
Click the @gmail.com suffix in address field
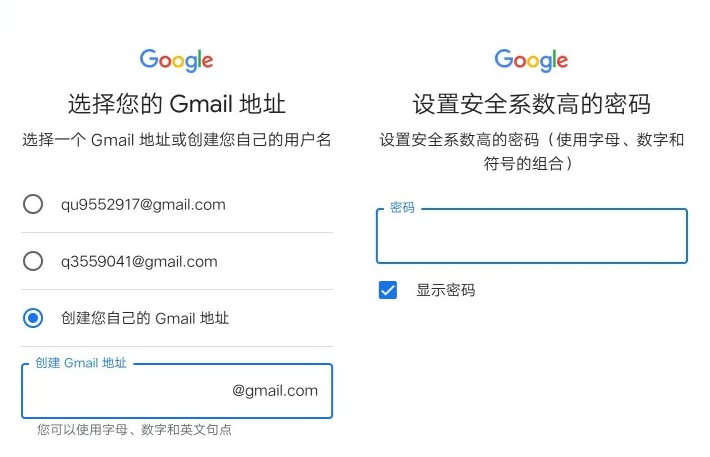click(275, 390)
